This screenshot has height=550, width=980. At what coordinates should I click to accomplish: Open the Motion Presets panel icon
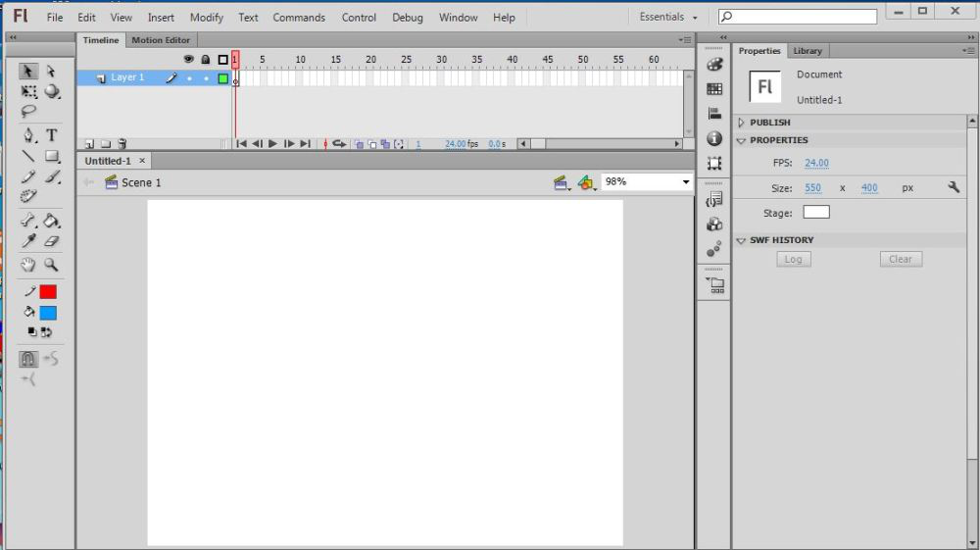(x=714, y=249)
